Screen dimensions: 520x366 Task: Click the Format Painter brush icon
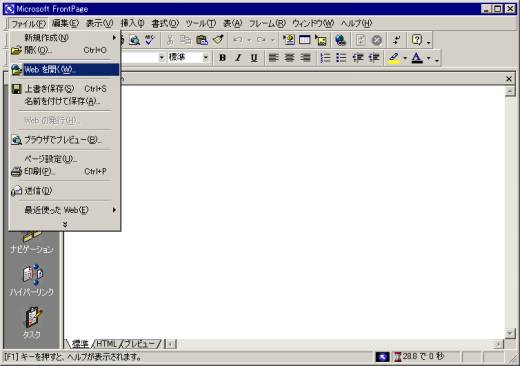pos(218,40)
